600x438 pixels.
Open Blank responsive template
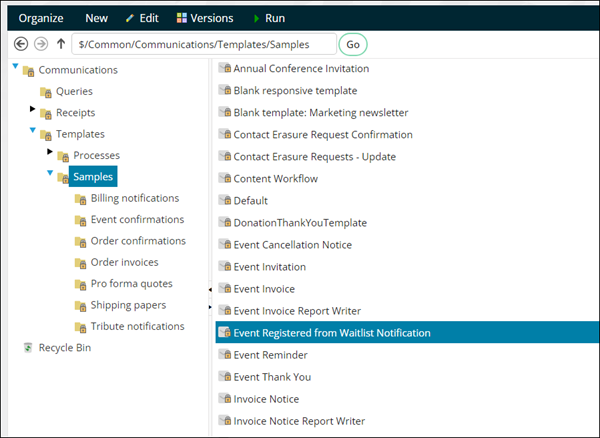(295, 91)
